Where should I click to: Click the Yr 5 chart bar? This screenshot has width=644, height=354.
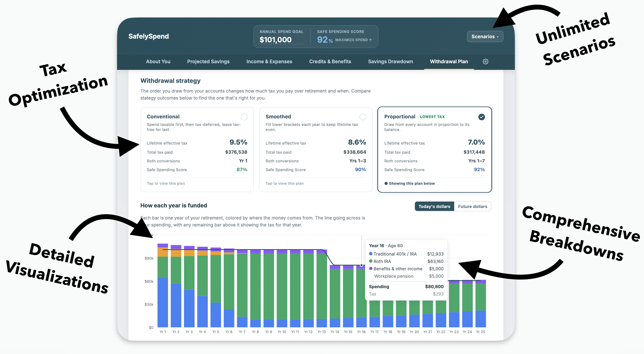tap(215, 287)
